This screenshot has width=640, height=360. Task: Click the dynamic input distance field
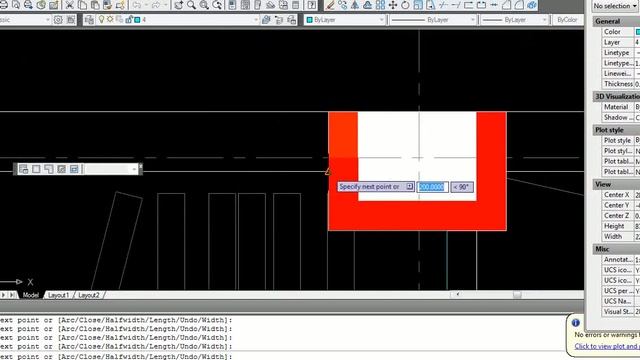(x=432, y=187)
